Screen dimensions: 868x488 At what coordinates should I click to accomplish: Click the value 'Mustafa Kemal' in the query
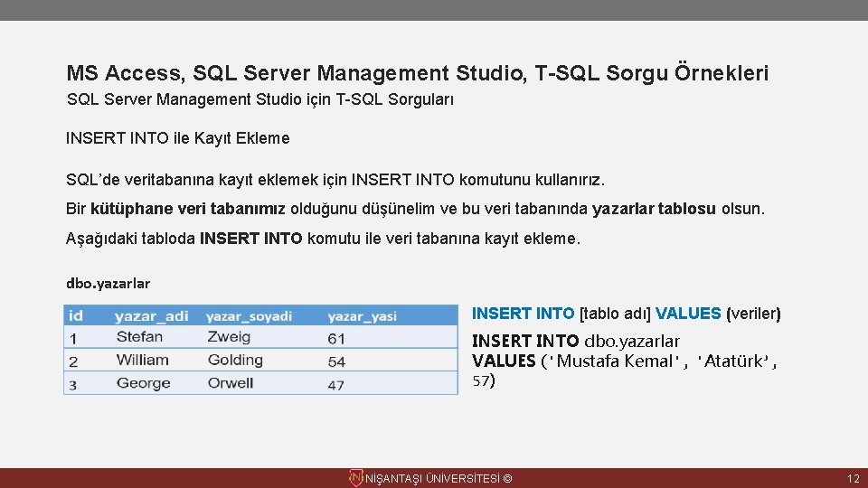[x=614, y=361]
